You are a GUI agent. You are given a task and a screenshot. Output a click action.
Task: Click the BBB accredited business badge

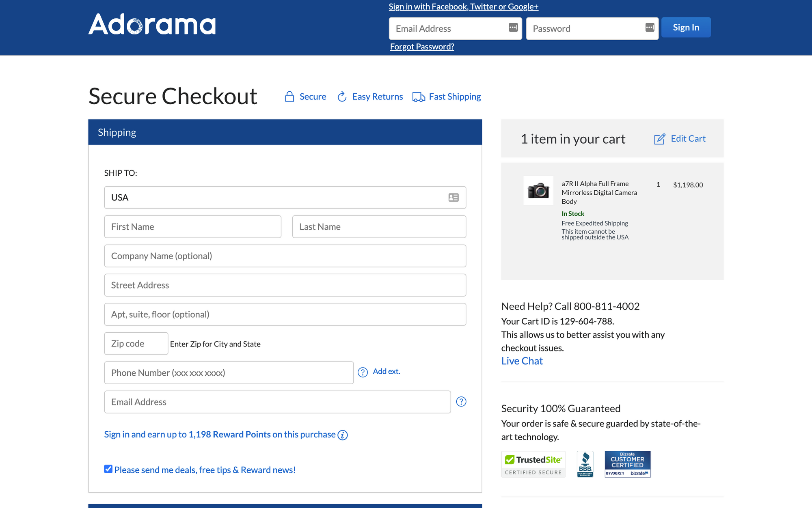(x=585, y=464)
